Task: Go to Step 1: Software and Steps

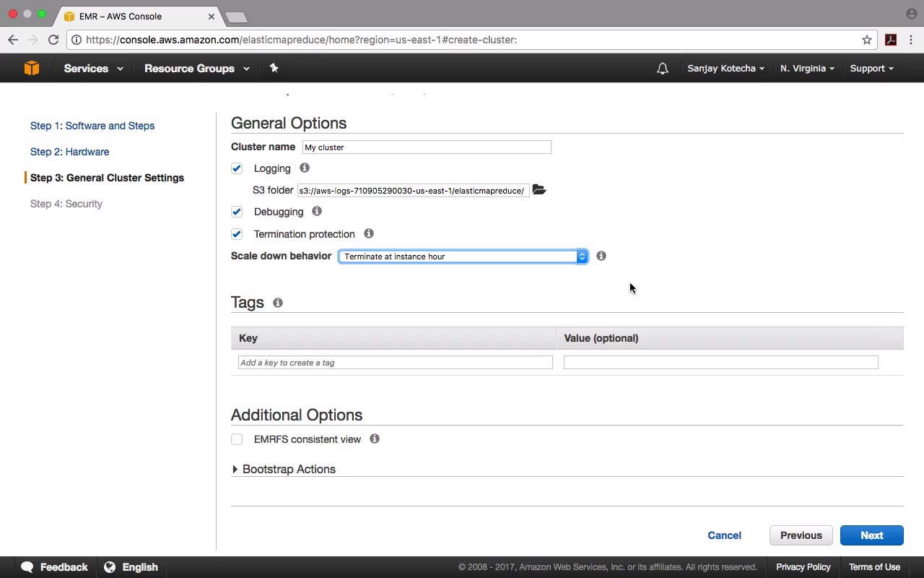Action: 92,126
